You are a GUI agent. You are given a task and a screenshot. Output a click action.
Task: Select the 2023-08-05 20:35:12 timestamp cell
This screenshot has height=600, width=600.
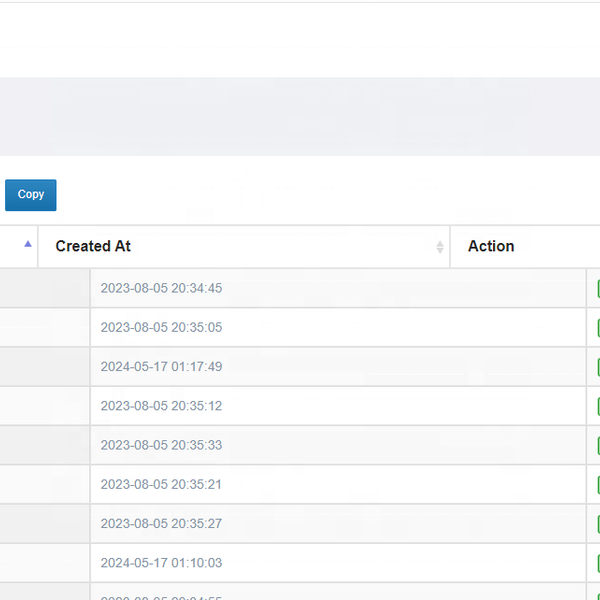(x=161, y=406)
